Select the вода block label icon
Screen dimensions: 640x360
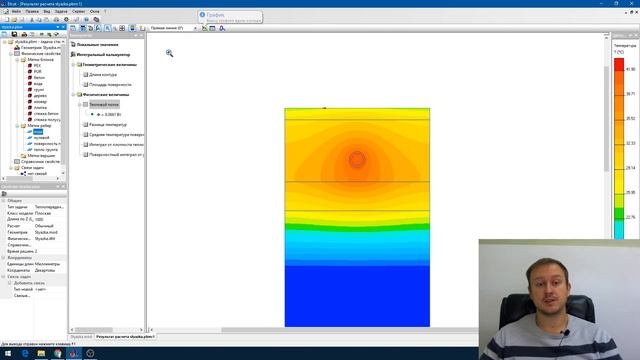(x=30, y=84)
